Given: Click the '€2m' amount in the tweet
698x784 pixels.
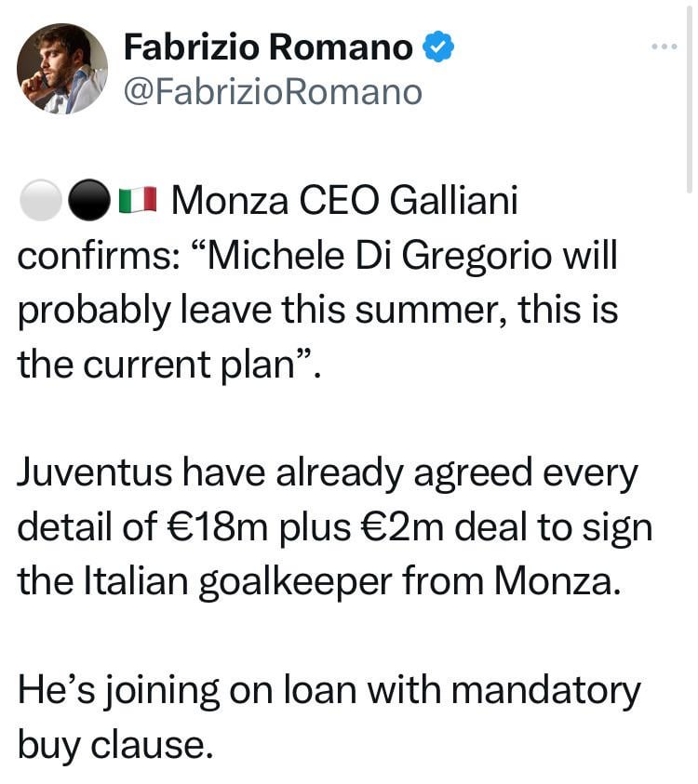Looking at the screenshot, I should tap(403, 527).
